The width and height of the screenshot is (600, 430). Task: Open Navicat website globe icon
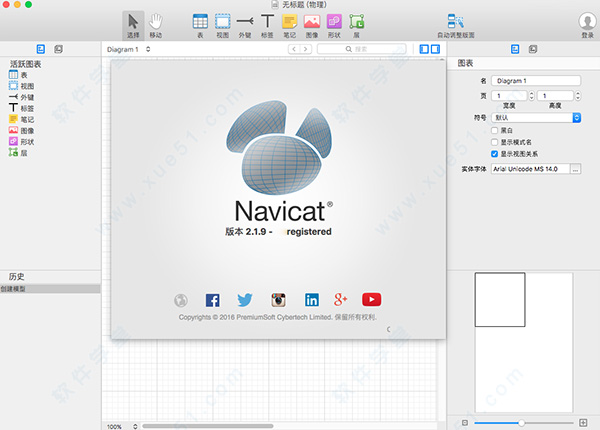(181, 300)
